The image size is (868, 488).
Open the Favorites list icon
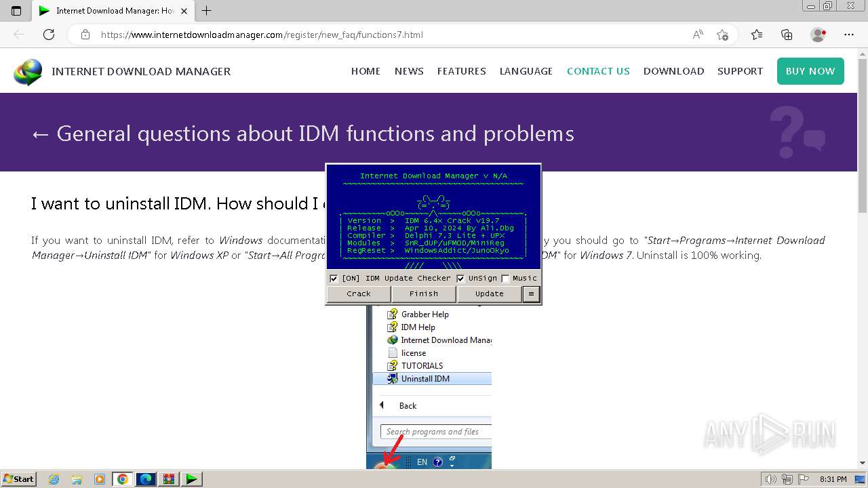click(757, 35)
